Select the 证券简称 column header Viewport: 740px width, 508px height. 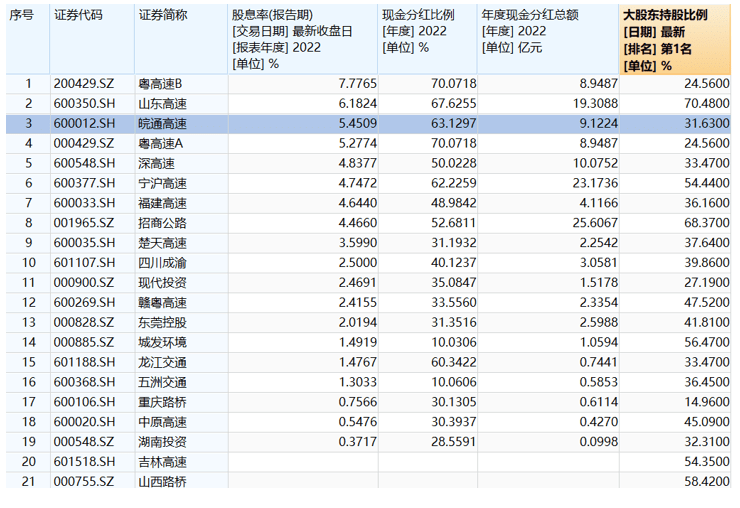(x=181, y=39)
